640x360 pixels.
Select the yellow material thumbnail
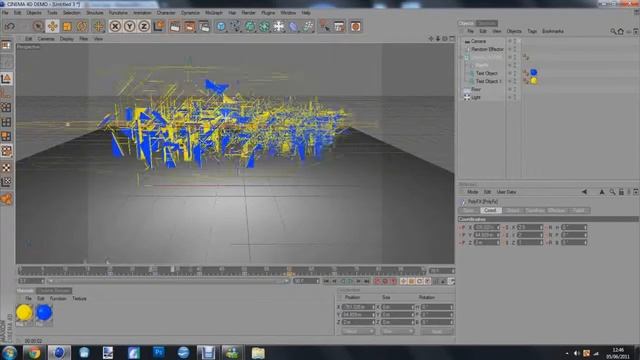(x=24, y=313)
